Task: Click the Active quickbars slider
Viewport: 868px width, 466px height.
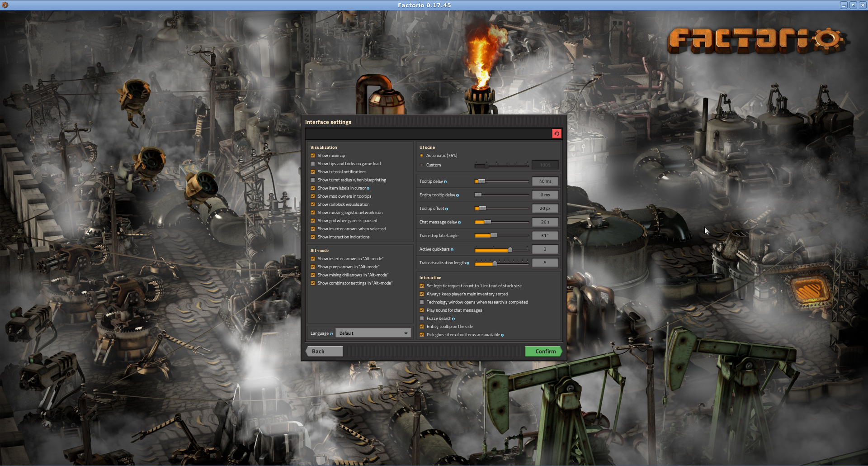Action: point(502,249)
